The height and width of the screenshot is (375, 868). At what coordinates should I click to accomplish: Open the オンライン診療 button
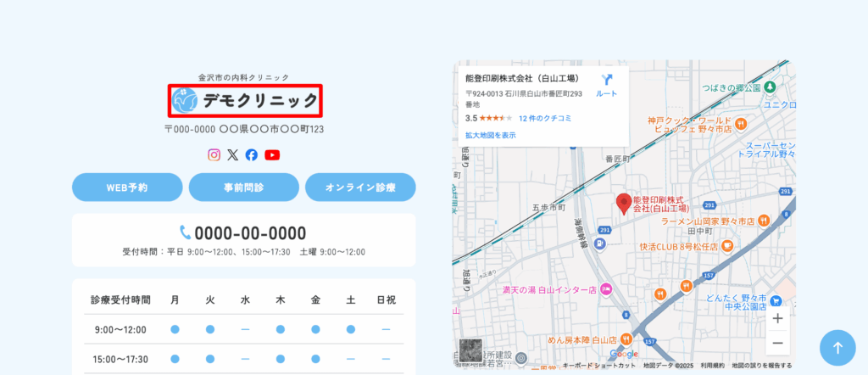(360, 187)
